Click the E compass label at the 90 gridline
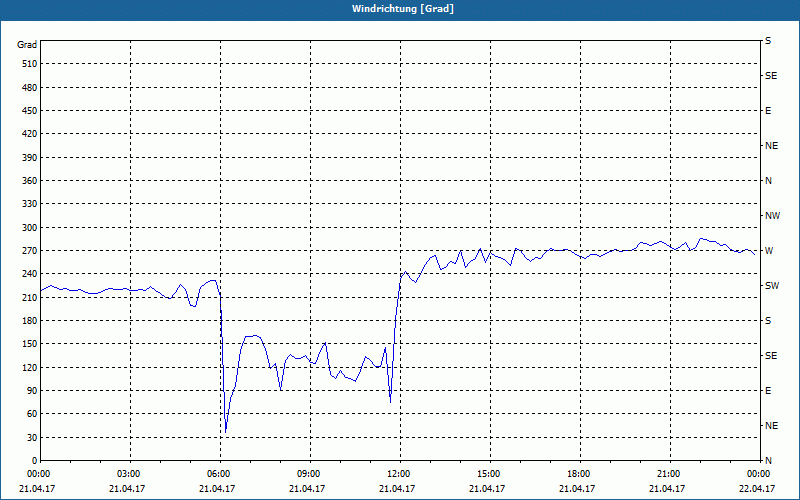The height and width of the screenshot is (500, 800). [768, 391]
